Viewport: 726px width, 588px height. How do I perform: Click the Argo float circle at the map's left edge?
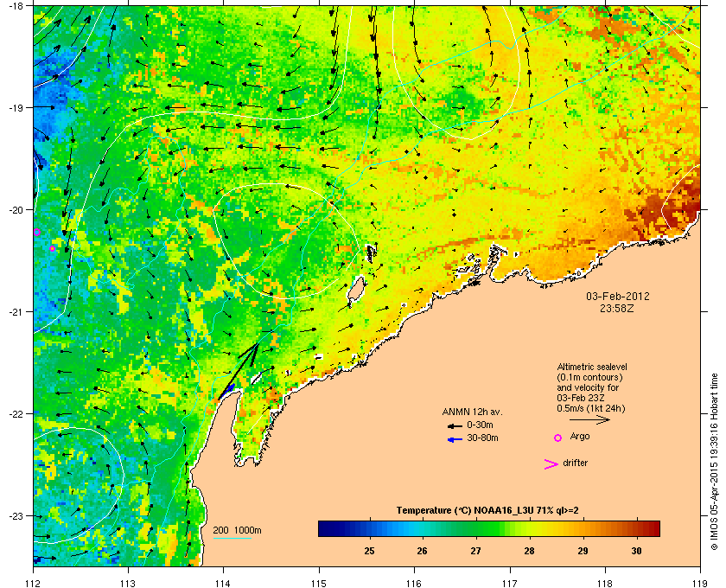[x=37, y=232]
